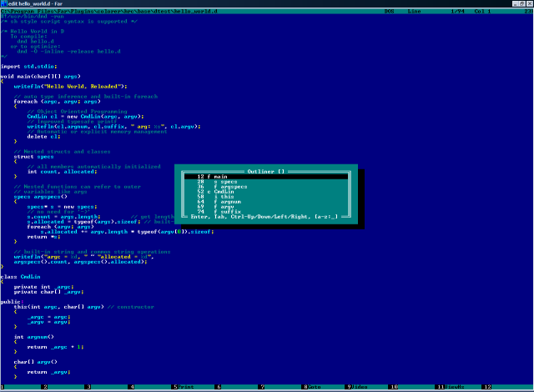
Task: Pick the suffix function entry
Action: click(266, 212)
